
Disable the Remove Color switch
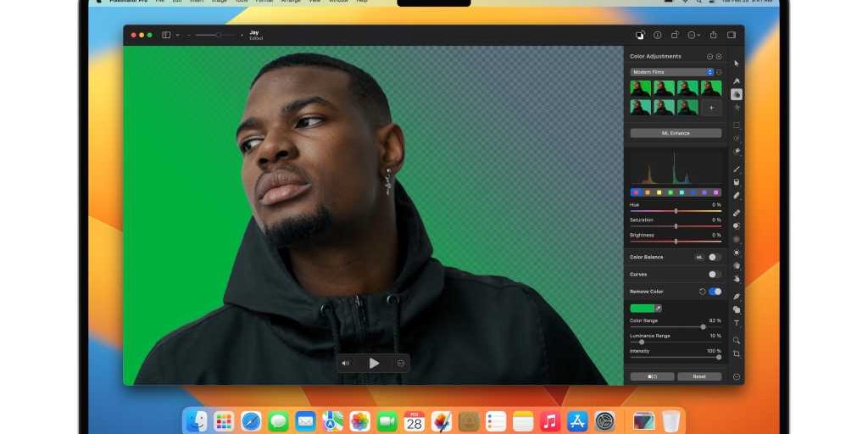(x=715, y=292)
